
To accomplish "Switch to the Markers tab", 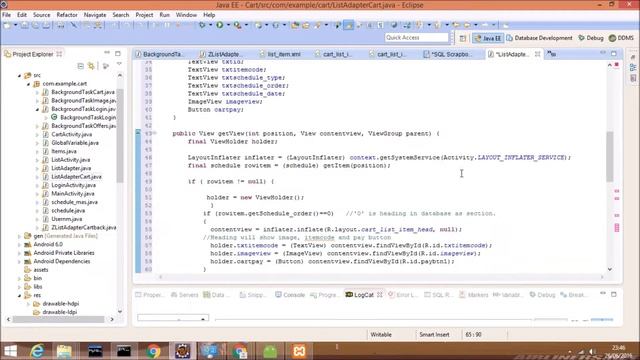I will pos(473,295).
